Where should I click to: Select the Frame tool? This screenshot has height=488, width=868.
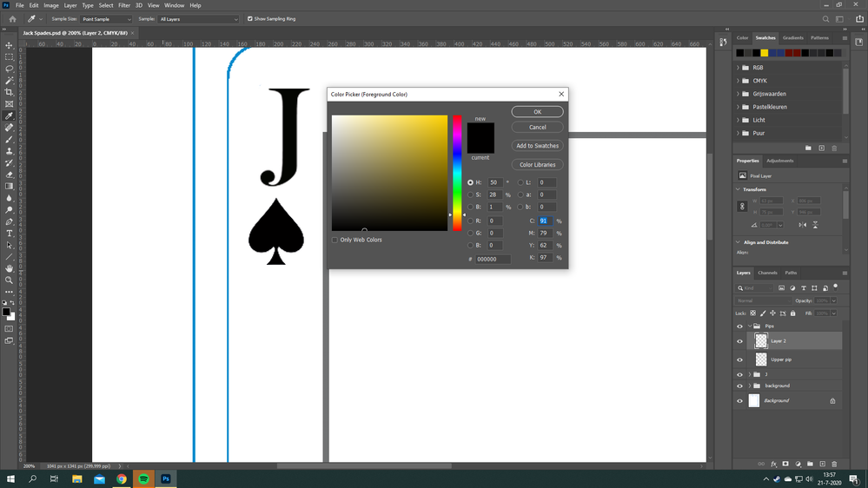pos(9,104)
